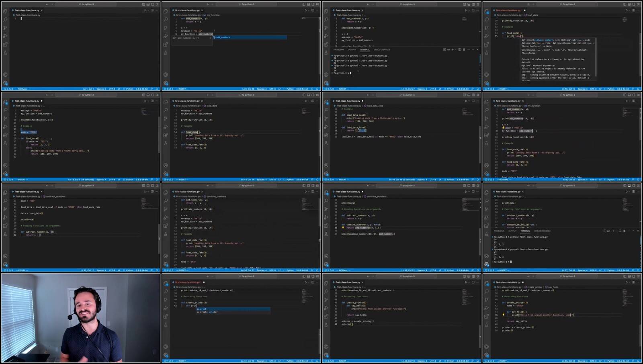The width and height of the screenshot is (643, 364).
Task: Open run dropdown arrow in add_numbers autocomplete window
Action: pos(309,10)
